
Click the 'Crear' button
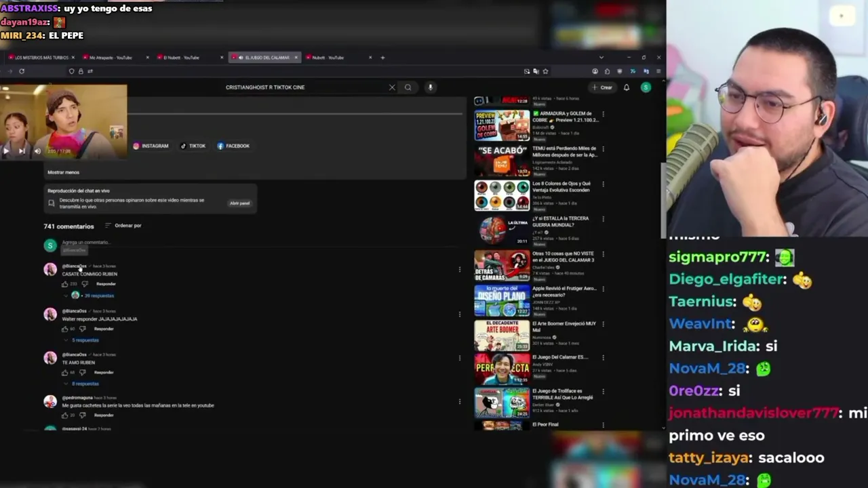pos(602,87)
